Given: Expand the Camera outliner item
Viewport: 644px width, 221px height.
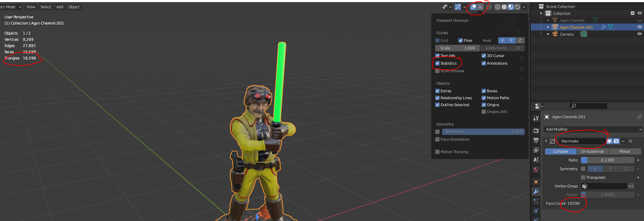Looking at the screenshot, I should coord(548,34).
